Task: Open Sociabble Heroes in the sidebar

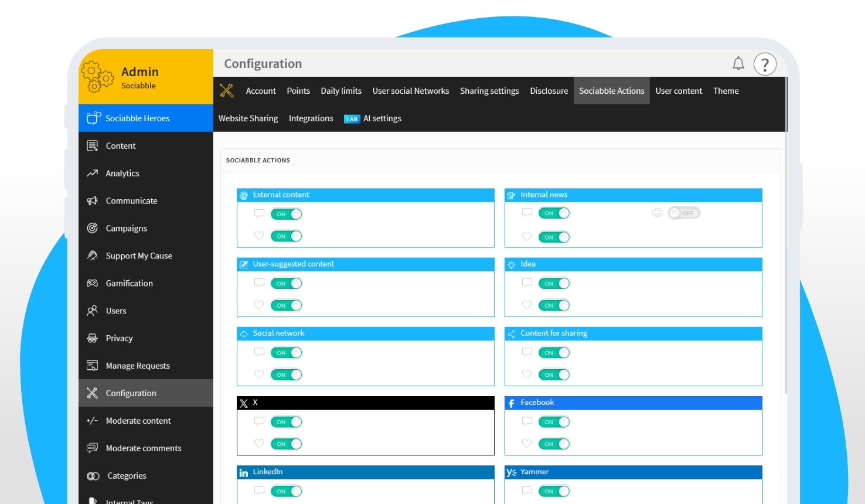Action: point(146,118)
